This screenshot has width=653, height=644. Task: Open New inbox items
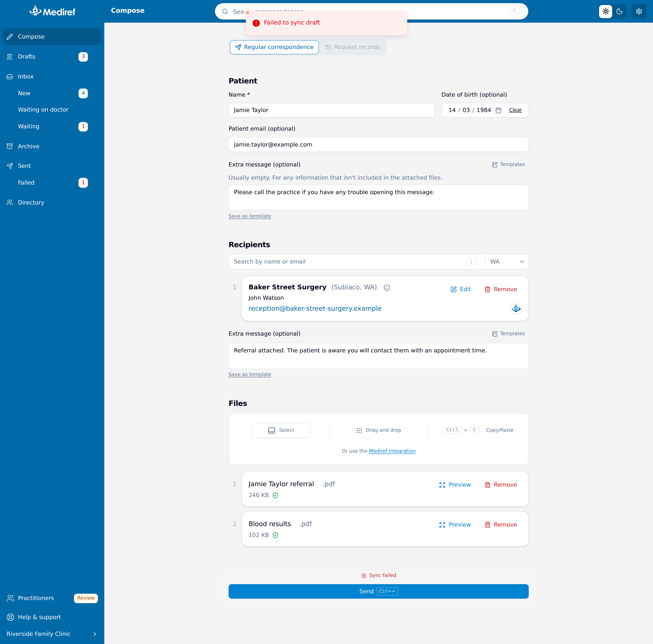tap(52, 93)
